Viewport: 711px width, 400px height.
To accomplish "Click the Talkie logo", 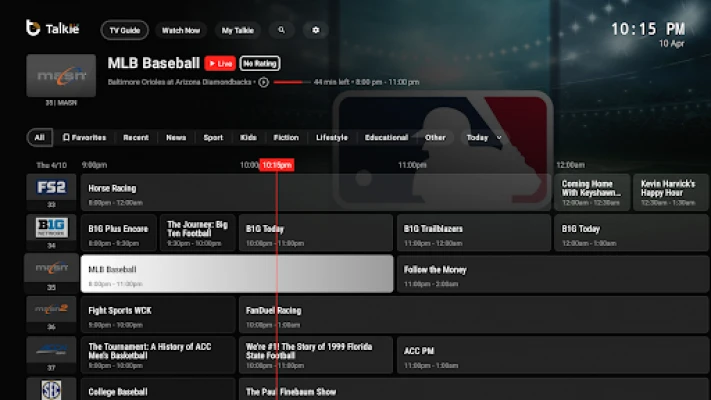I will (x=53, y=29).
